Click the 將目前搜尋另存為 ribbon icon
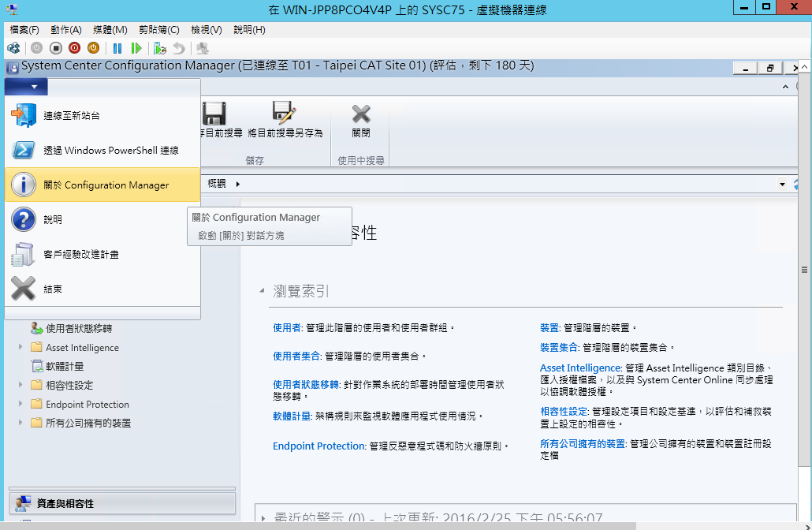The width and height of the screenshot is (812, 530). pos(285,120)
